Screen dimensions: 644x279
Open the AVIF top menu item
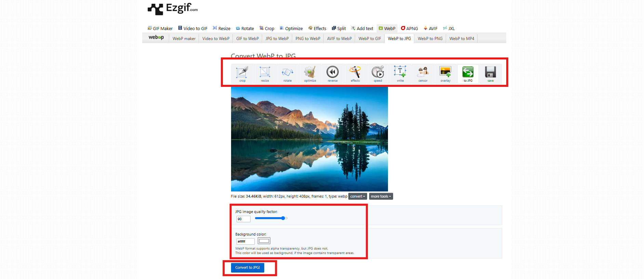[431, 28]
